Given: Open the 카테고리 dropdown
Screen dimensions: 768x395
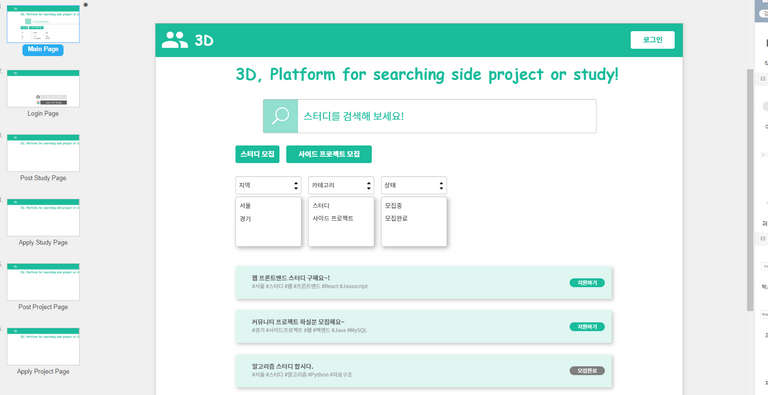Looking at the screenshot, I should pos(341,185).
